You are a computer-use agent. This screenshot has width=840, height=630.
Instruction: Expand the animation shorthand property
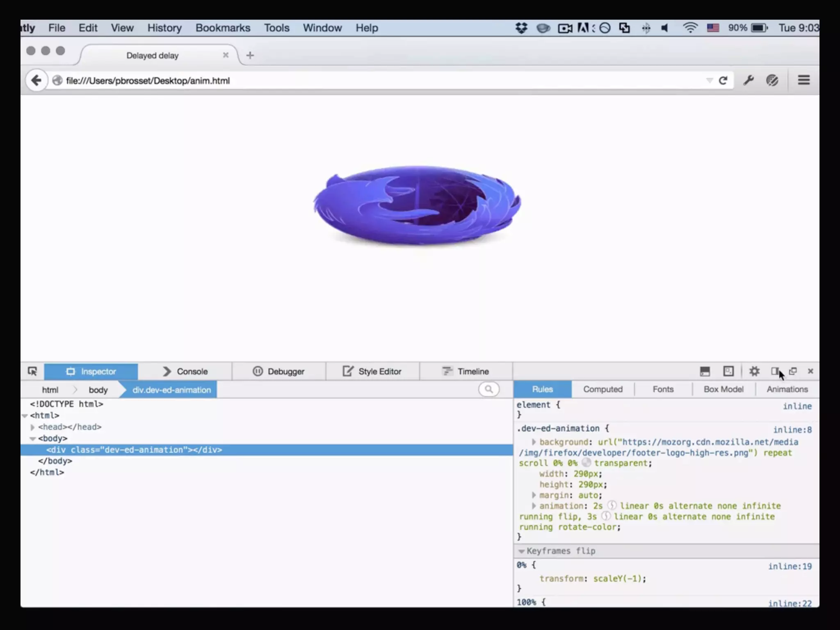[534, 506]
